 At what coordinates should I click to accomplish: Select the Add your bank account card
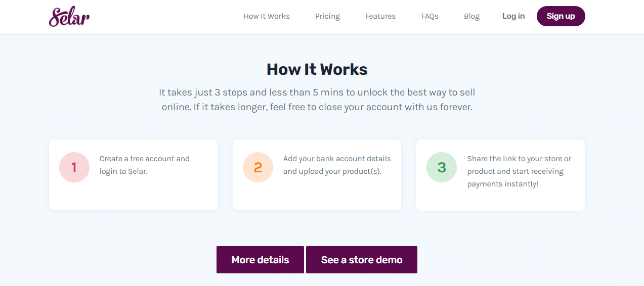317,175
